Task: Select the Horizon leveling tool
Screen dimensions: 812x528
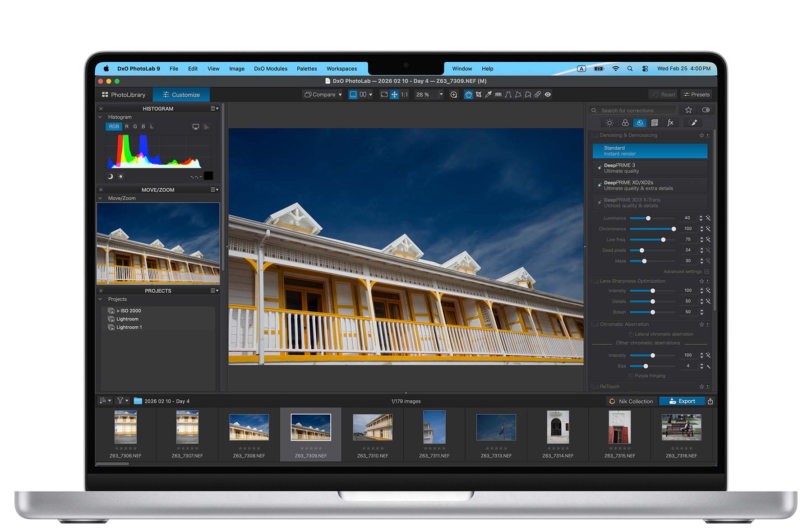Action: (498, 94)
